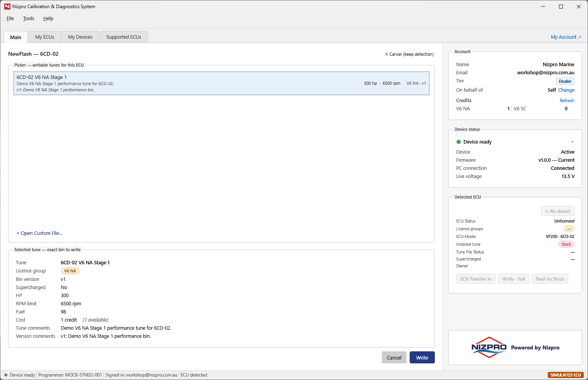Click the Nizpro logo in Powered by panel
The width and height of the screenshot is (588, 380).
tap(489, 347)
